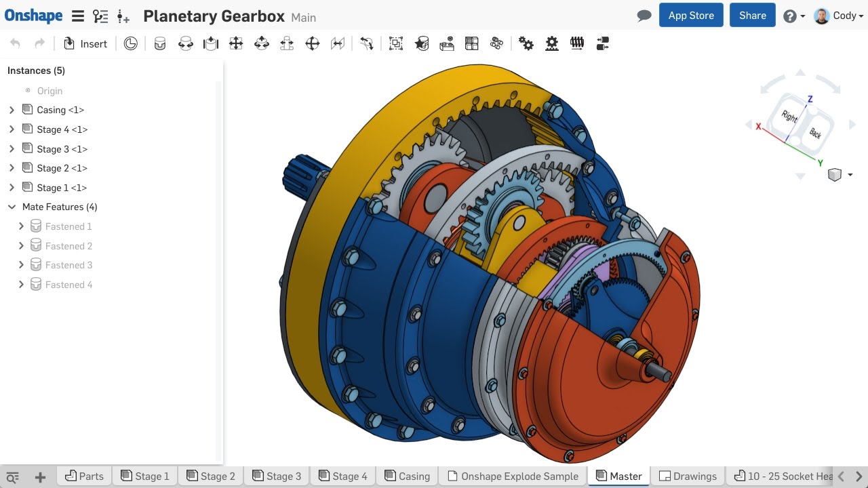
Task: Open versions and history graph icon
Action: (x=100, y=16)
